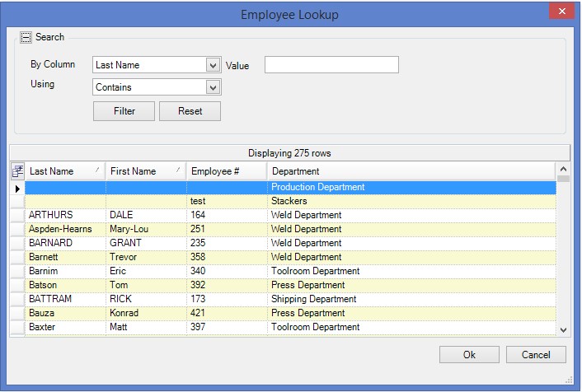Click the current row indicator arrow
Image resolution: width=582 pixels, height=392 pixels.
tap(17, 189)
